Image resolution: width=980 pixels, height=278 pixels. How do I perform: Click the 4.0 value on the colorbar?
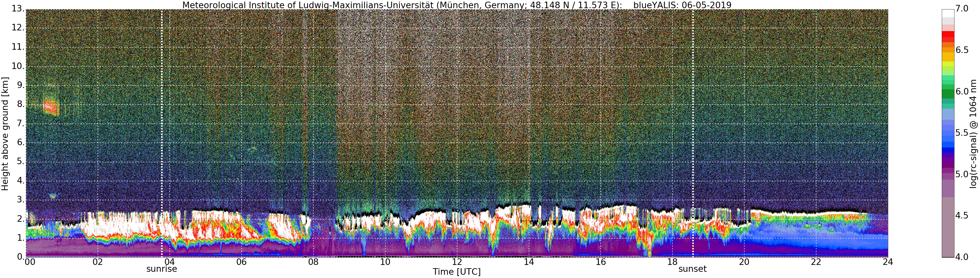962,257
